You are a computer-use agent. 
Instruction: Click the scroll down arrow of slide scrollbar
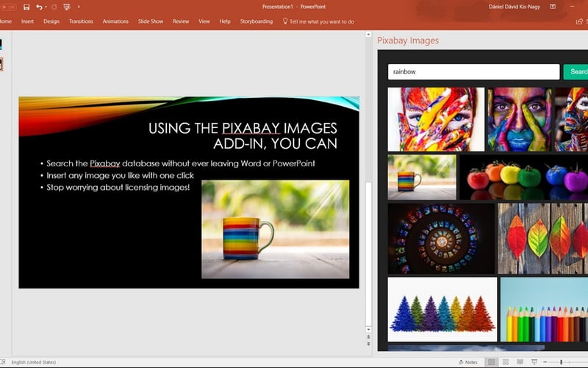[368, 329]
